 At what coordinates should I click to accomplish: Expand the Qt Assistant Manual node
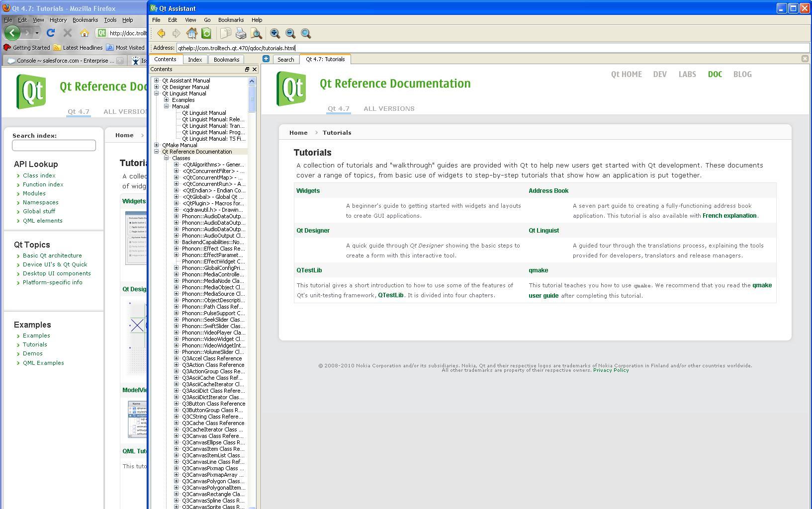point(157,81)
